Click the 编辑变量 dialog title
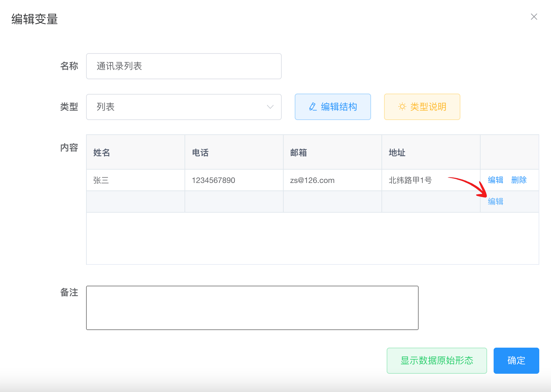Viewport: 551px width, 392px height. point(35,19)
